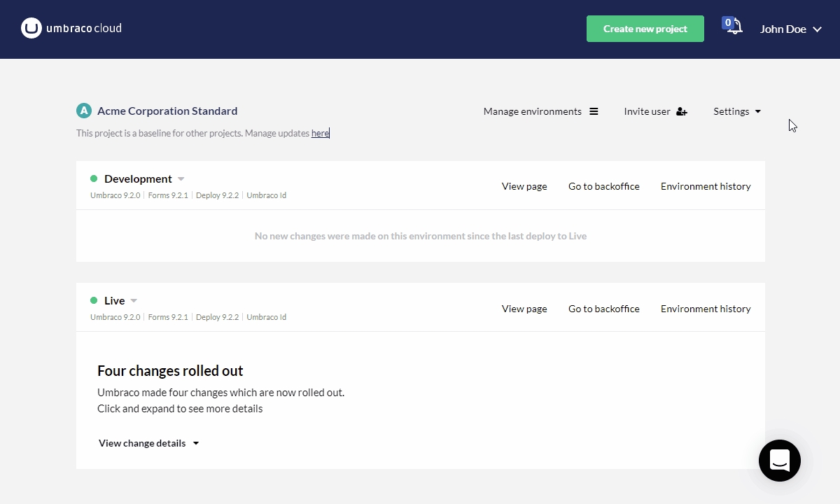Open the chat support bubble
The image size is (840, 504).
[x=779, y=461]
